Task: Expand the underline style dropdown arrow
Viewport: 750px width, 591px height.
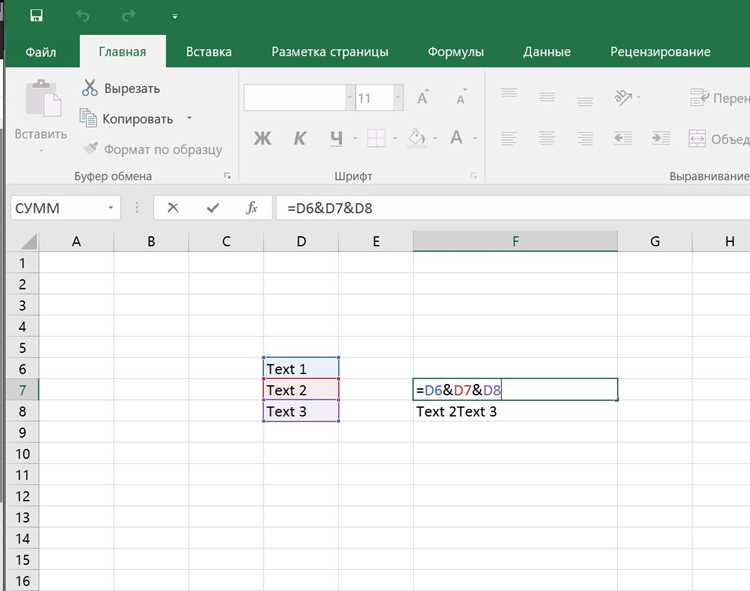Action: (355, 139)
